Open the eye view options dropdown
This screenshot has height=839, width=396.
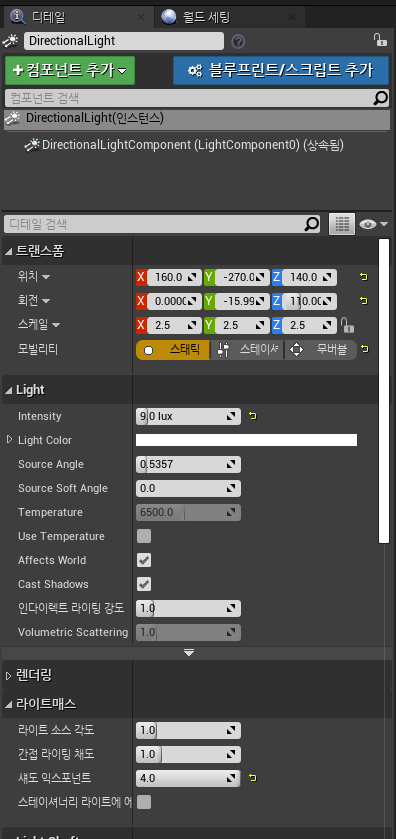tap(374, 225)
